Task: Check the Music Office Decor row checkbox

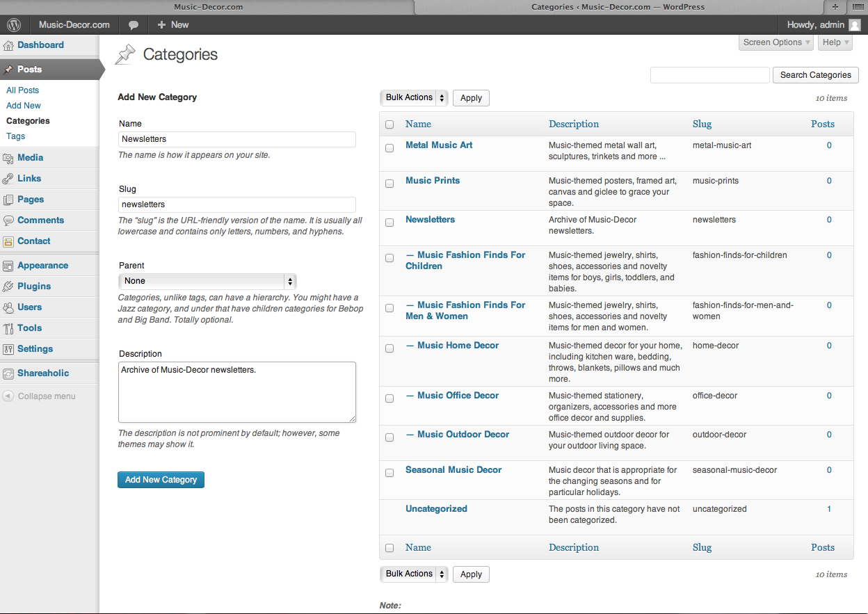Action: pyautogui.click(x=389, y=398)
